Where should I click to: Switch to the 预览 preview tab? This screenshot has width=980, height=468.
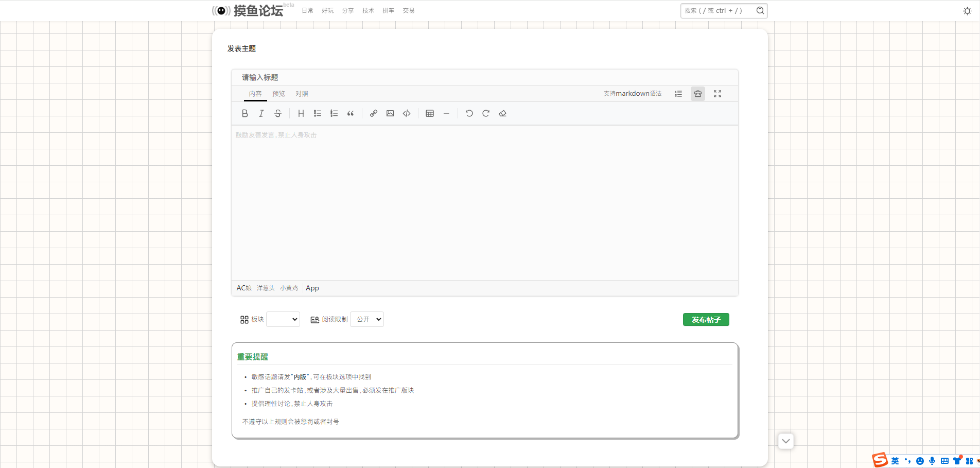(278, 94)
